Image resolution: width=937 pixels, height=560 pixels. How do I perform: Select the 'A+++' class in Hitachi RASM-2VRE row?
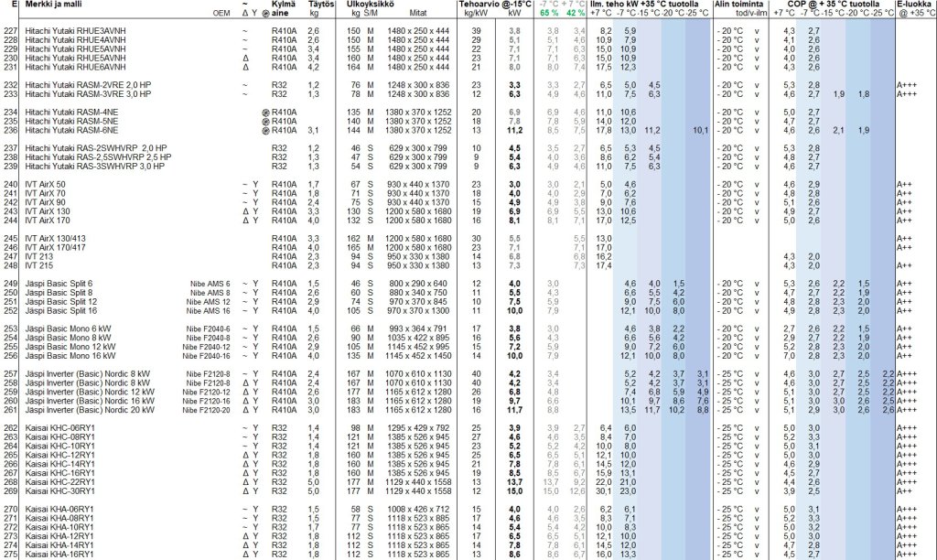(907, 85)
